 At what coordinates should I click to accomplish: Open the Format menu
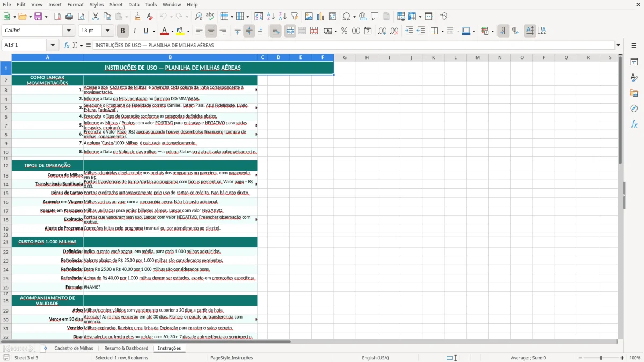click(x=75, y=4)
